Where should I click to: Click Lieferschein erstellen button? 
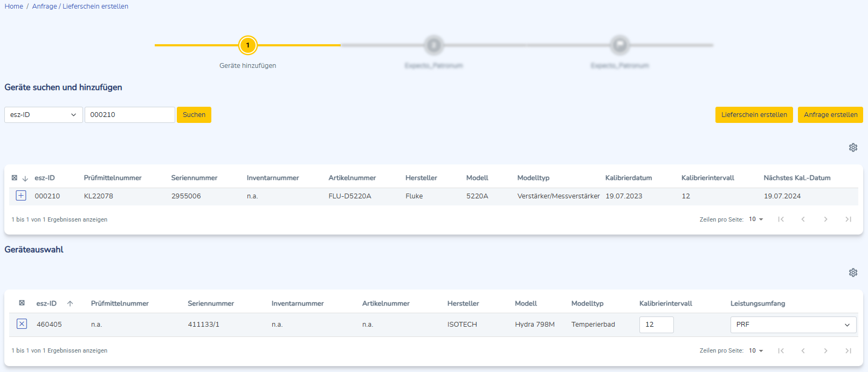tap(754, 115)
